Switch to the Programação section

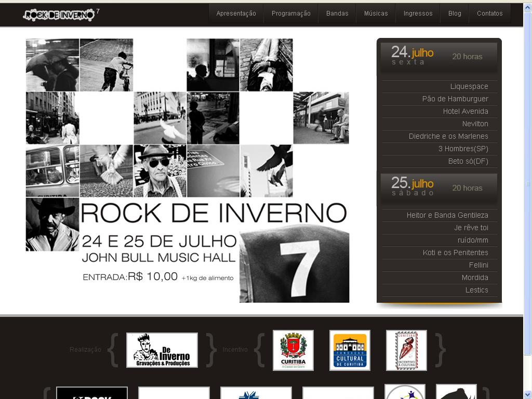click(291, 14)
